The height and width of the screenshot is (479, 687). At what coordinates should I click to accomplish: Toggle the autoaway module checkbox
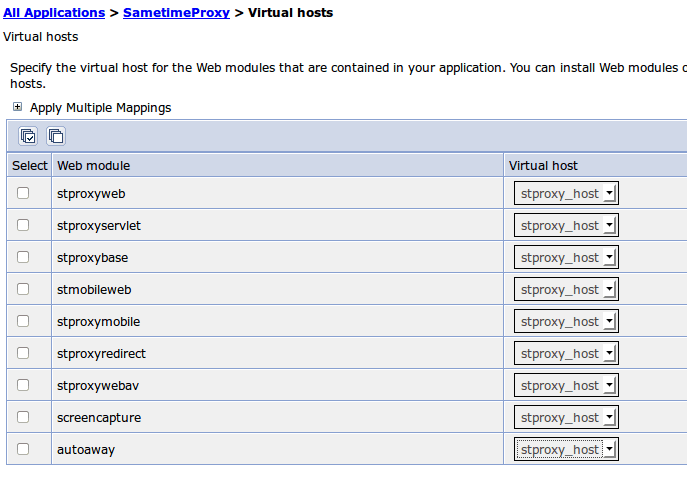23,449
